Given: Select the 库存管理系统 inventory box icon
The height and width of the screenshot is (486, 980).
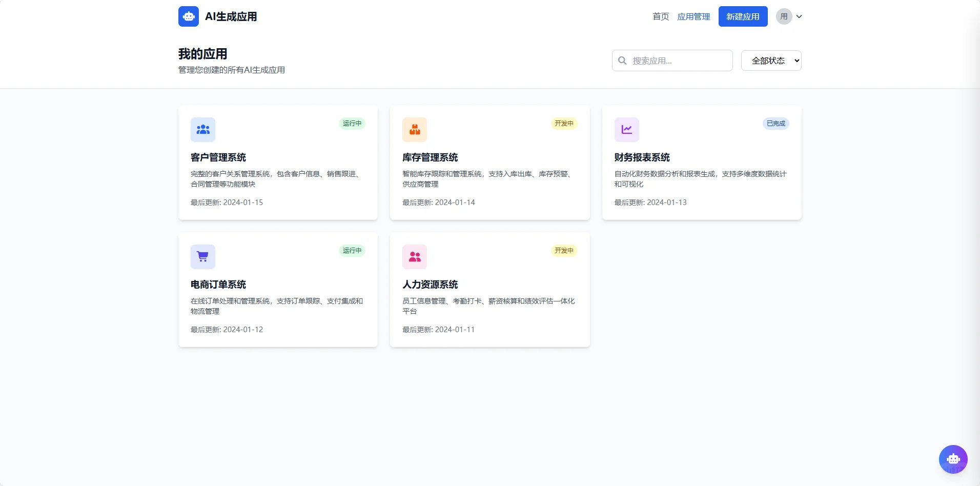Looking at the screenshot, I should pos(414,129).
